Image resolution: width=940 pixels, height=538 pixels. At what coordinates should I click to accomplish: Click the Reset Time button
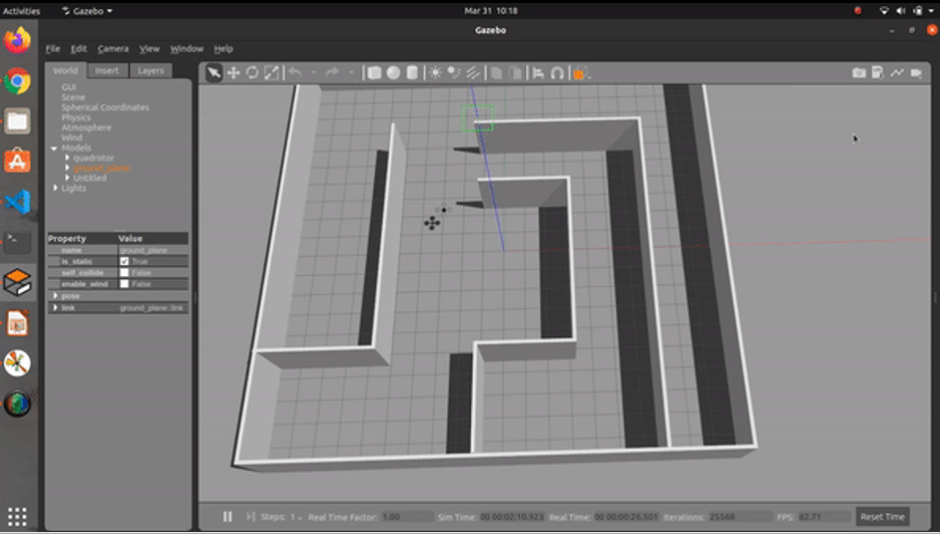click(882, 516)
